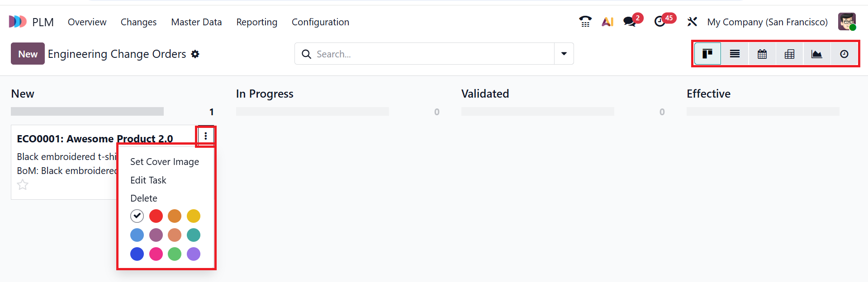
Task: Open the activities clock with 45 badge
Action: pyautogui.click(x=660, y=22)
